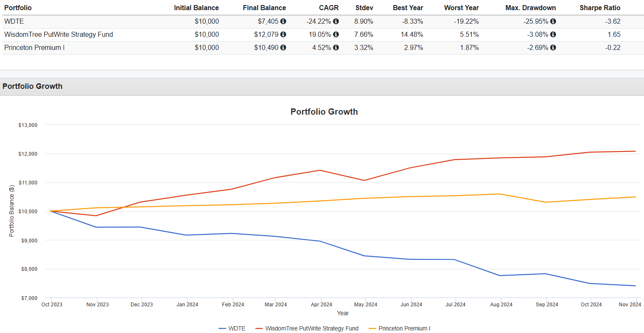Click the Best Year column header
The height and width of the screenshot is (333, 644).
point(408,8)
